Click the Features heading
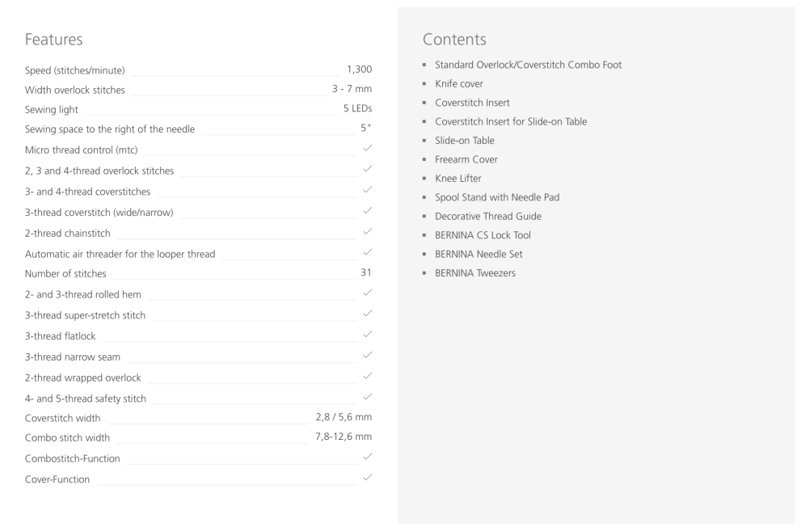Image resolution: width=801 pixels, height=532 pixels. point(53,39)
